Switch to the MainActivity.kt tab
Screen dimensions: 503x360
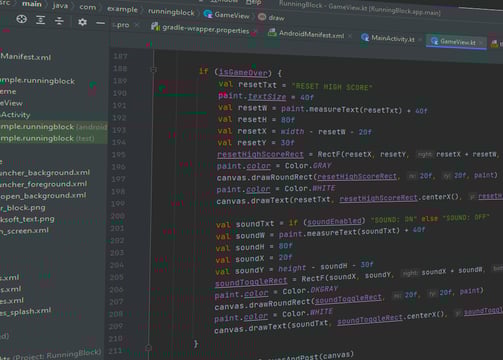pos(393,39)
